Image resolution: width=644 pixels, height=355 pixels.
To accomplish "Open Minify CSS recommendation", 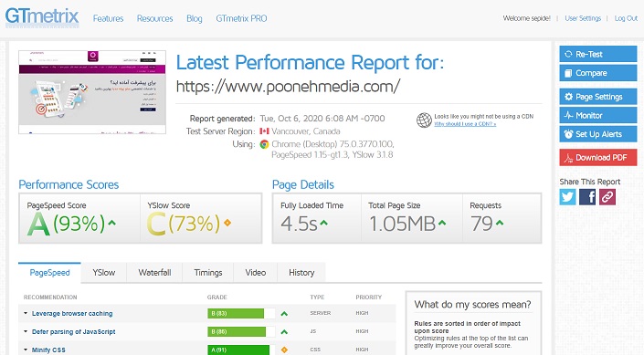I will [48, 350].
